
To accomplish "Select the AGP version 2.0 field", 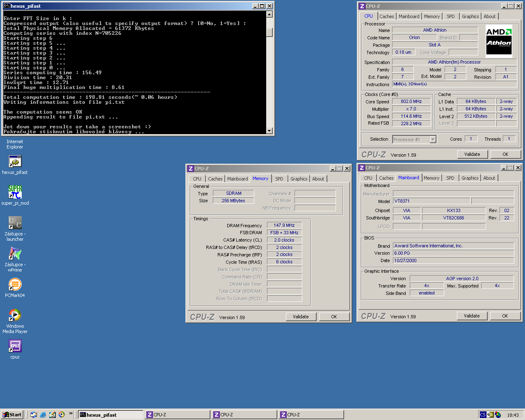I will coord(462,278).
